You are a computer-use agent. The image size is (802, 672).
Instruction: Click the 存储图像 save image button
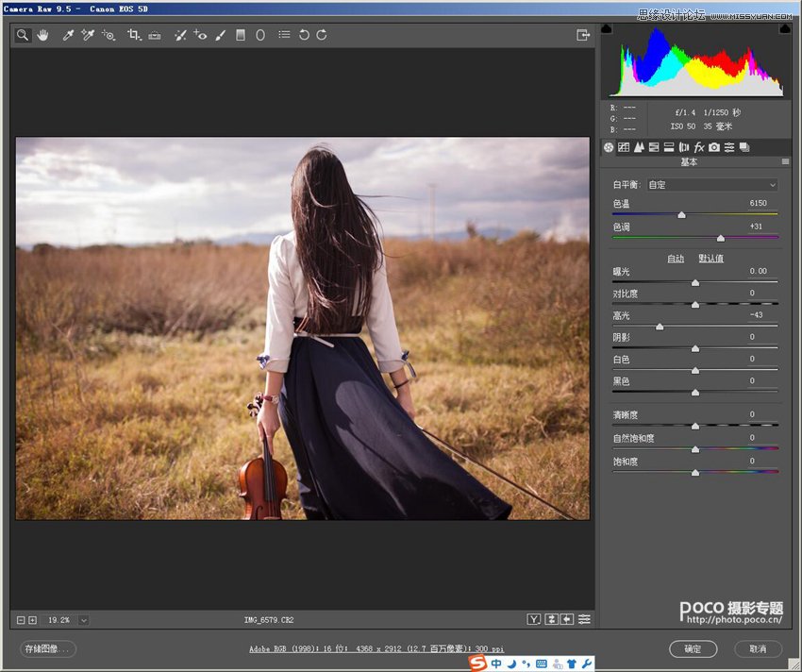[x=47, y=649]
